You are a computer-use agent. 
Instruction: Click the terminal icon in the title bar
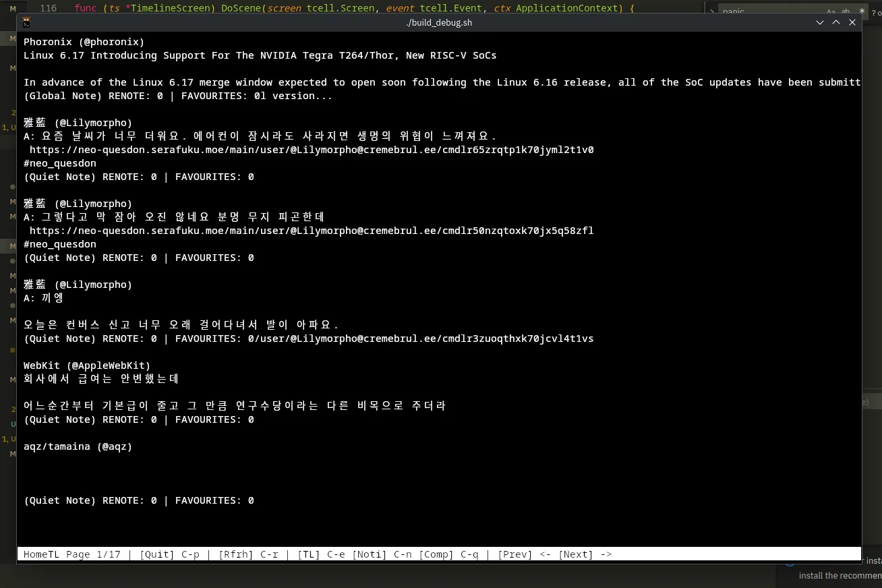tap(26, 22)
